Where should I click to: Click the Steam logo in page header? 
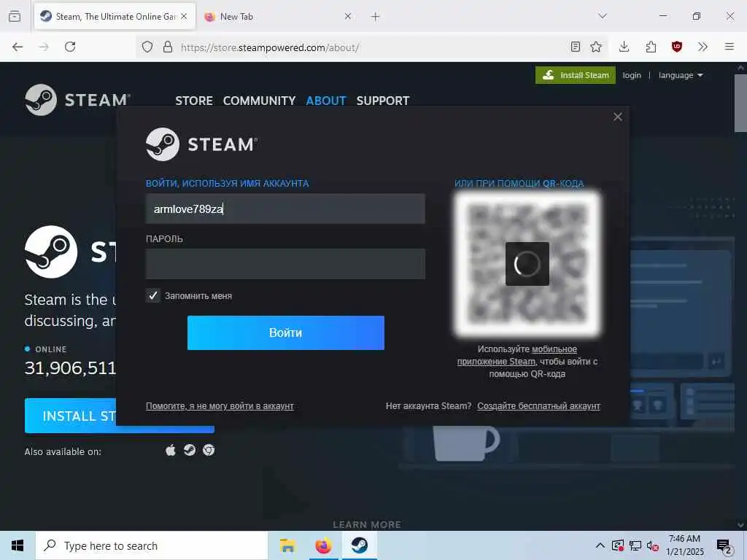(77, 100)
